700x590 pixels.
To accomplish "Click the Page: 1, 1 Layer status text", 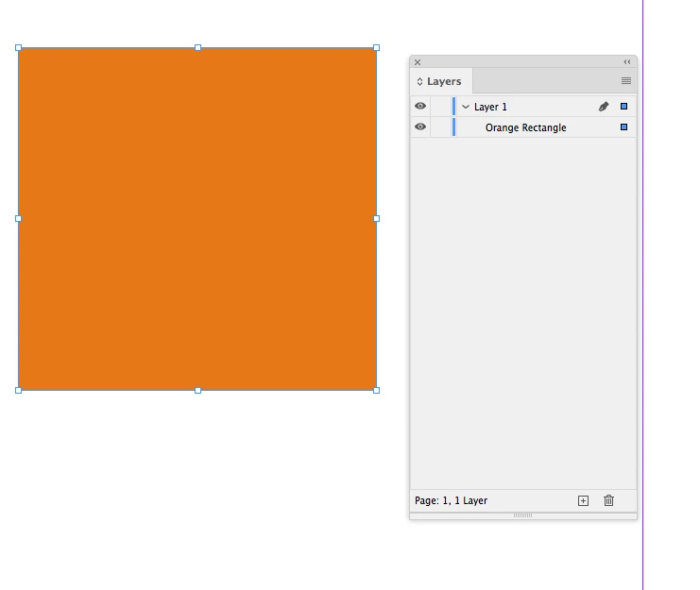I will tap(451, 500).
